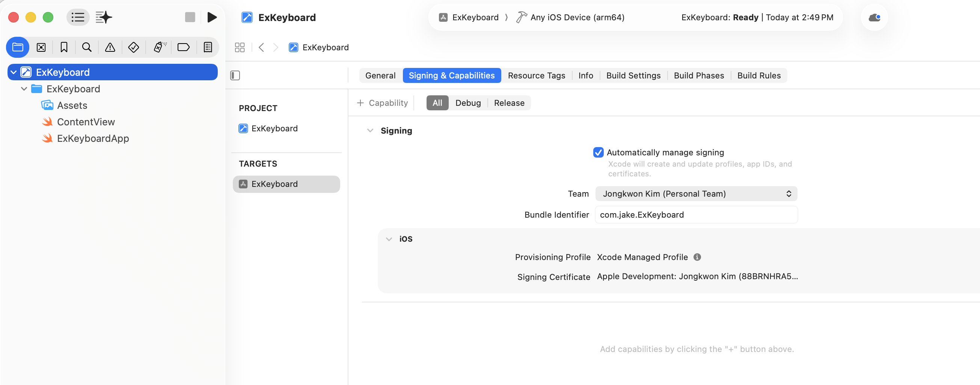
Task: Go back with the left chevron
Action: pos(261,47)
